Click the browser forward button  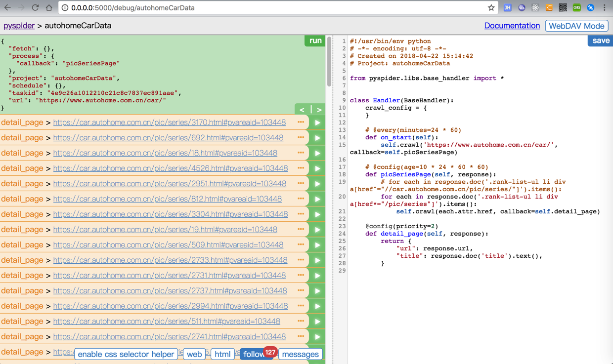pyautogui.click(x=21, y=8)
